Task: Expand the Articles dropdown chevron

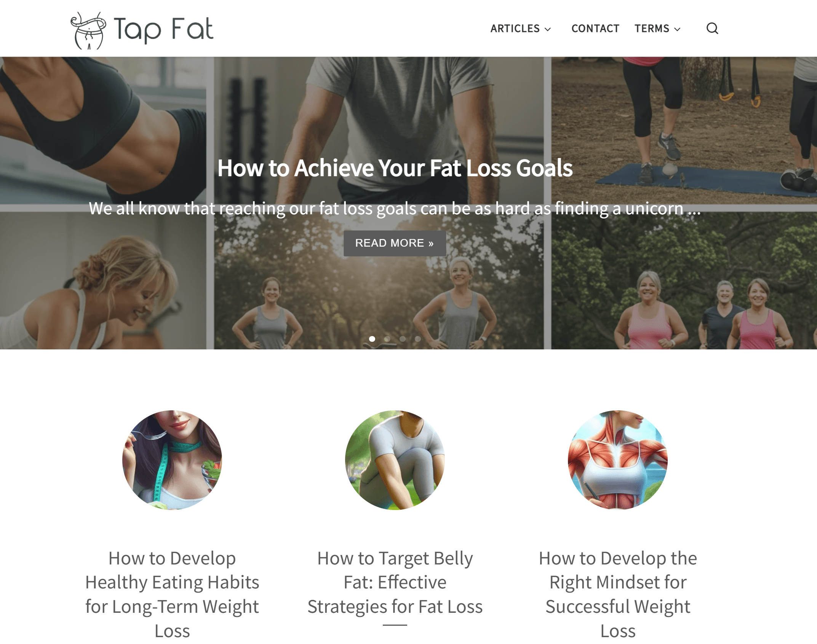Action: coord(548,29)
